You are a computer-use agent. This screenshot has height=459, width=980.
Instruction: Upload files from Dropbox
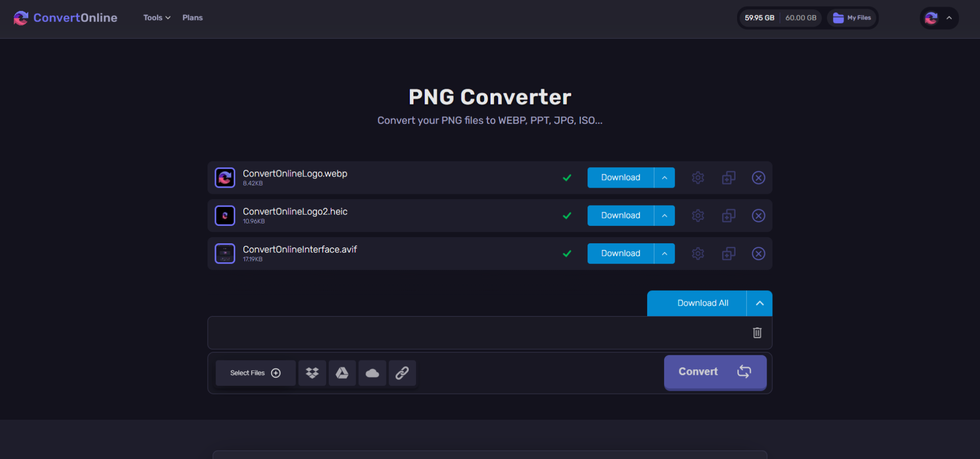(311, 373)
